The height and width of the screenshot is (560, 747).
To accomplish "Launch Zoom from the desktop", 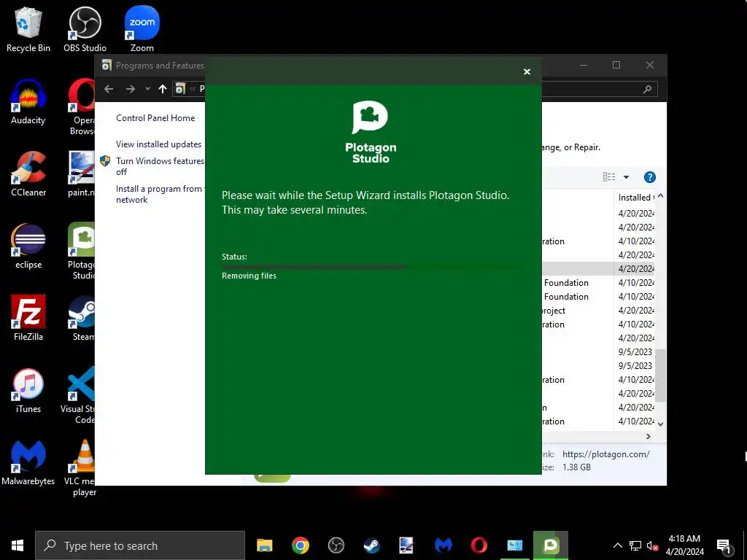I will [142, 29].
